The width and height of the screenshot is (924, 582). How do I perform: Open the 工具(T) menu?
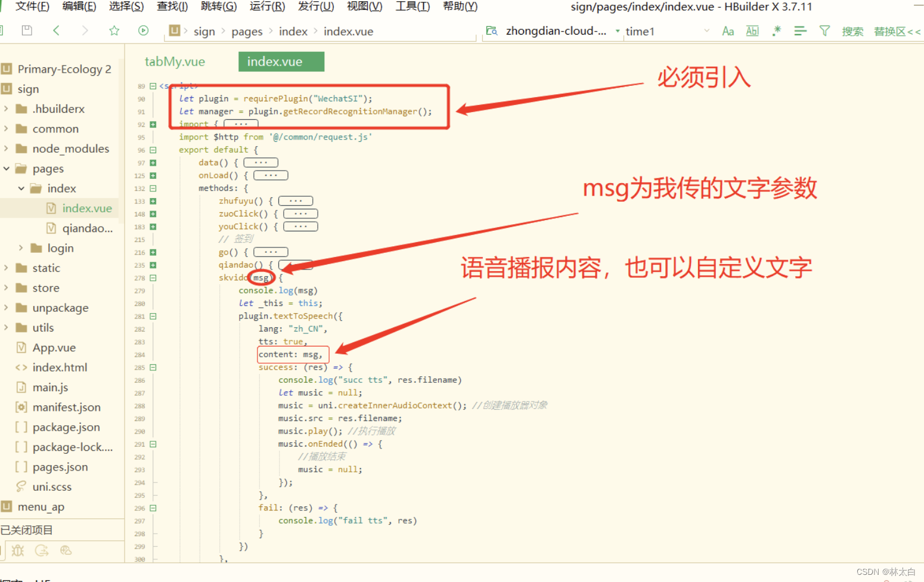413,7
